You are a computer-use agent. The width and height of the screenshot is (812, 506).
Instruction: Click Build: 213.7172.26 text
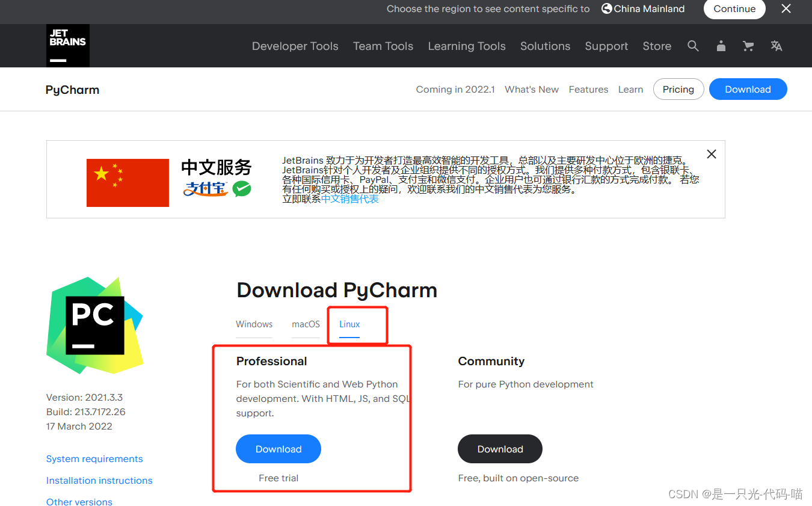coord(86,412)
